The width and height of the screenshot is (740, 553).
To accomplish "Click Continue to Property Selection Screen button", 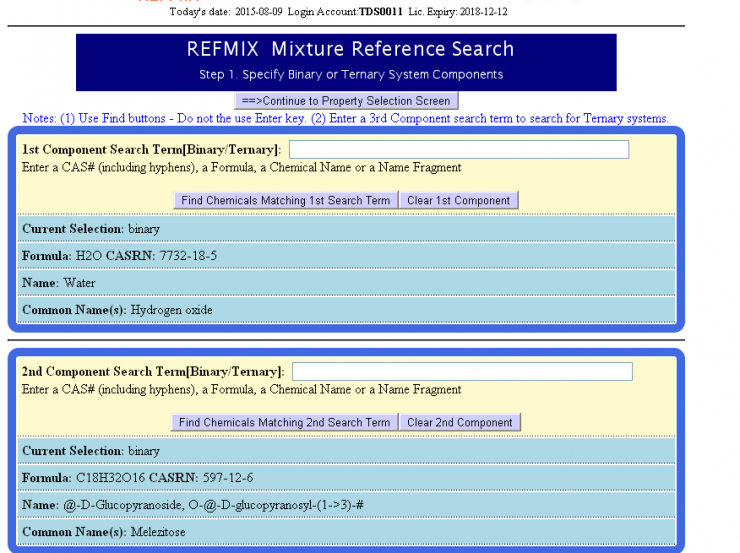I will click(346, 101).
